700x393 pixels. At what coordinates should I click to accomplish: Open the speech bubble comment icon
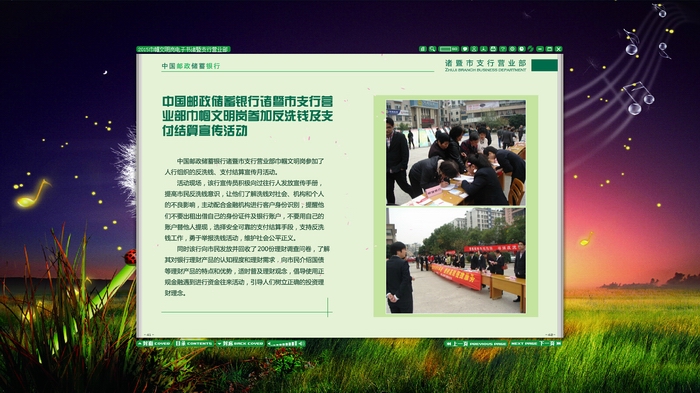465,49
